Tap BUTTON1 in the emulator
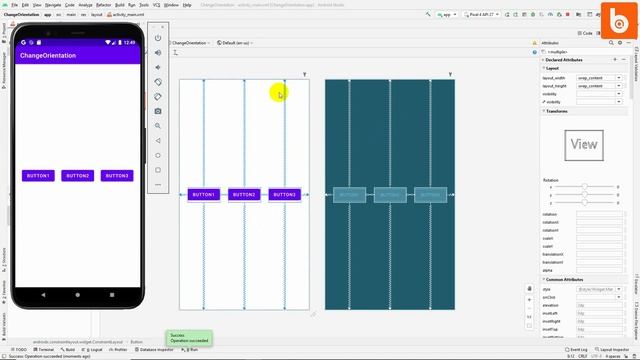This screenshot has width=640, height=360. coord(38,176)
